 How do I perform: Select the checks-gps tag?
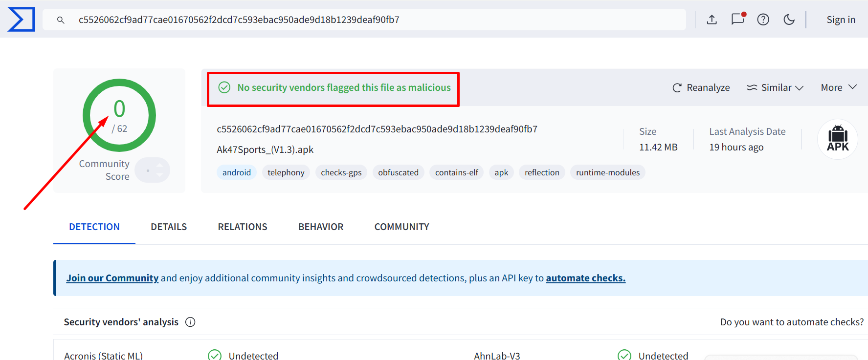[341, 172]
